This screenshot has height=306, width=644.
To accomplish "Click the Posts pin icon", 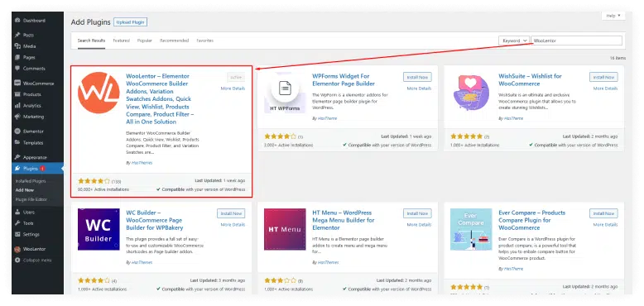I will (17, 36).
